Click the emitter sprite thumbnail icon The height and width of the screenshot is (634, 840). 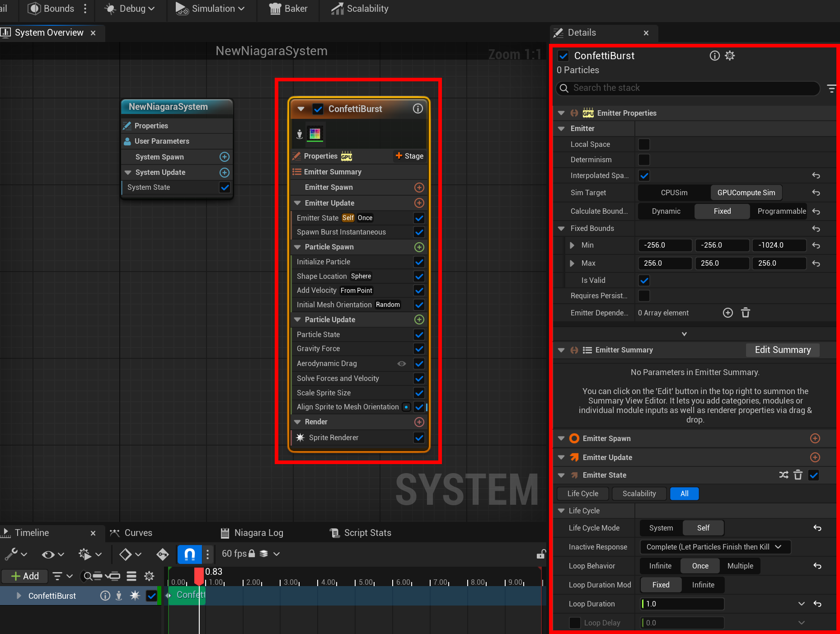pyautogui.click(x=315, y=134)
